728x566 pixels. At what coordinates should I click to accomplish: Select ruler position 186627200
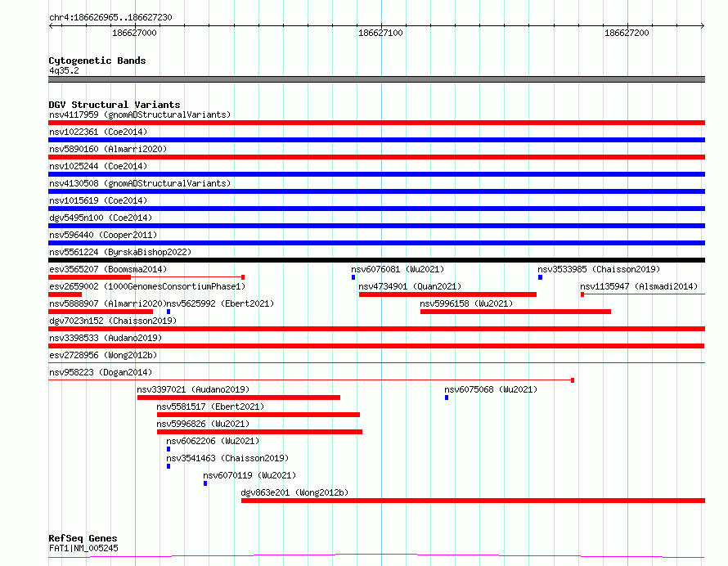[x=627, y=33]
